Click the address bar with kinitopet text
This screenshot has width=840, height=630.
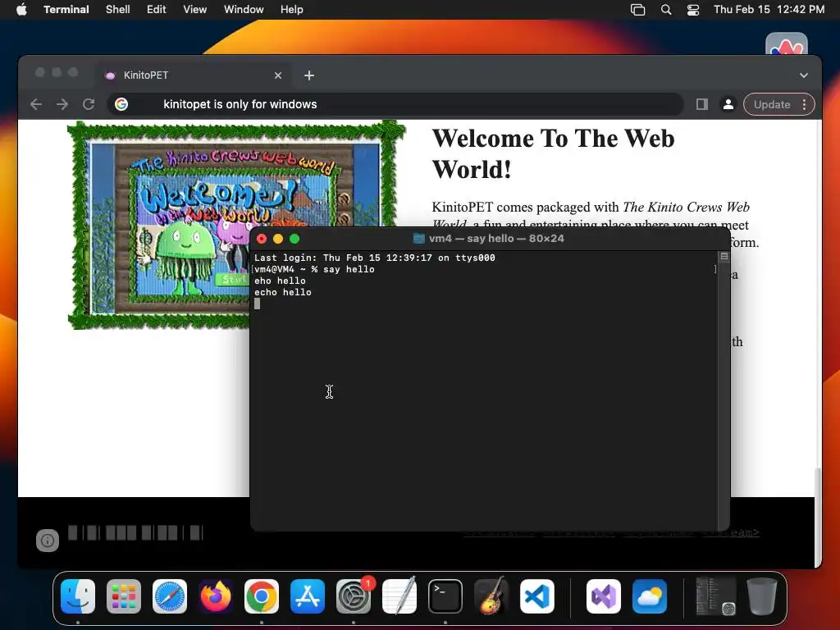(x=395, y=104)
